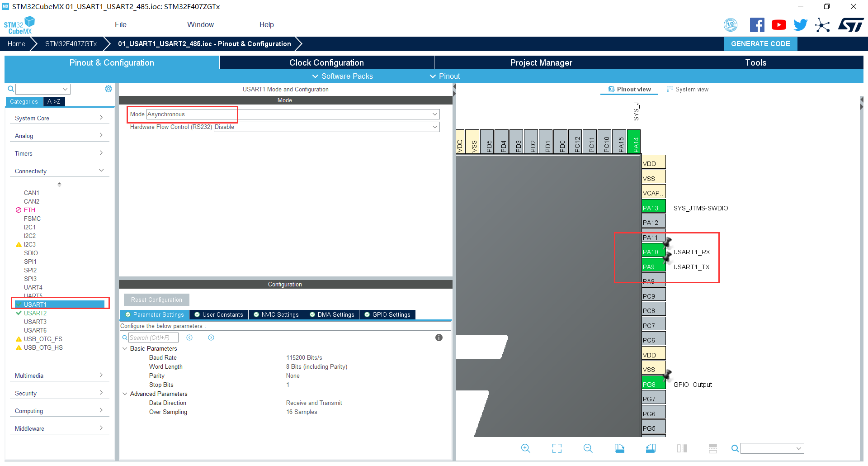This screenshot has height=466, width=868.
Task: Expand the Multimedia category
Action: [x=59, y=376]
